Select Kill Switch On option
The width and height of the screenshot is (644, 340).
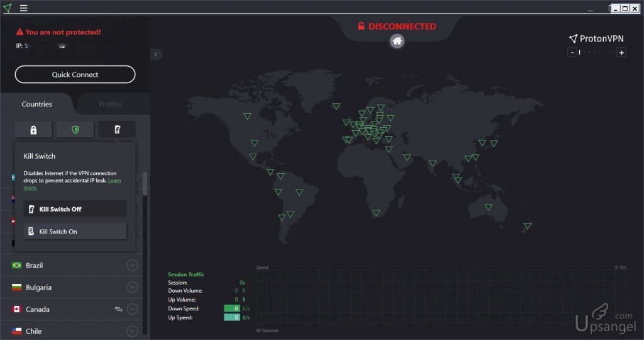[x=75, y=232]
